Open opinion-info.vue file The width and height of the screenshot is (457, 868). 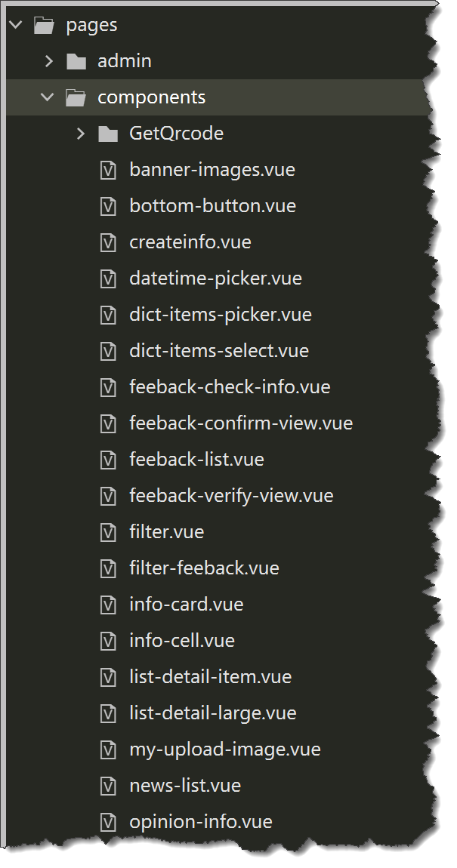point(200,821)
